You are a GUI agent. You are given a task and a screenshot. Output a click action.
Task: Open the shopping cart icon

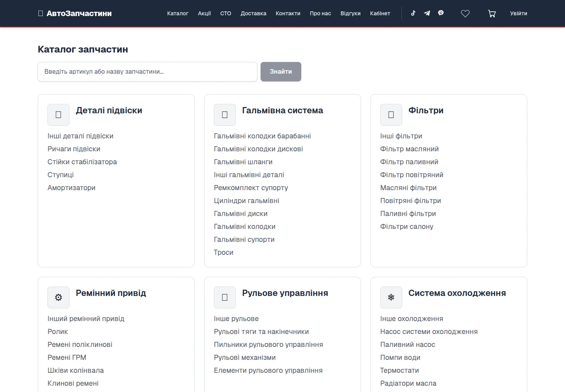pos(492,14)
